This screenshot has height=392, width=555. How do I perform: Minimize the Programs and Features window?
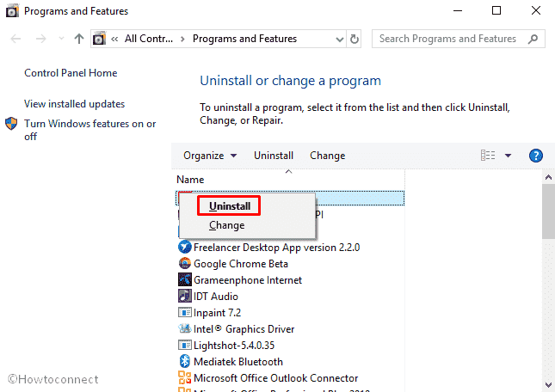pos(458,10)
